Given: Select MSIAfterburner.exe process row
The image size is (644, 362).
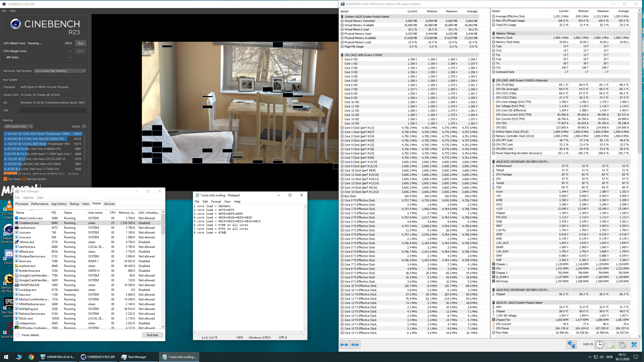Looking at the screenshot, I should point(87,304).
